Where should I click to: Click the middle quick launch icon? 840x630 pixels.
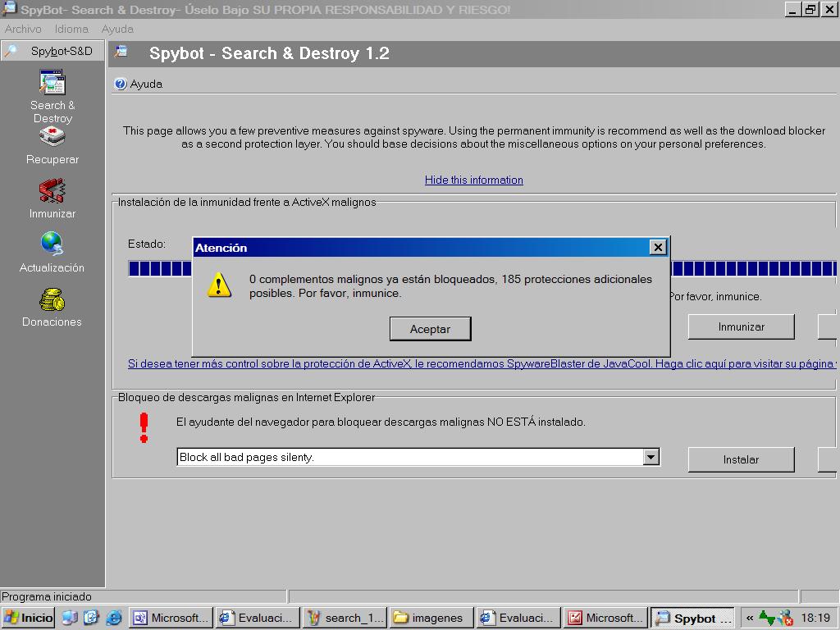[x=91, y=618]
